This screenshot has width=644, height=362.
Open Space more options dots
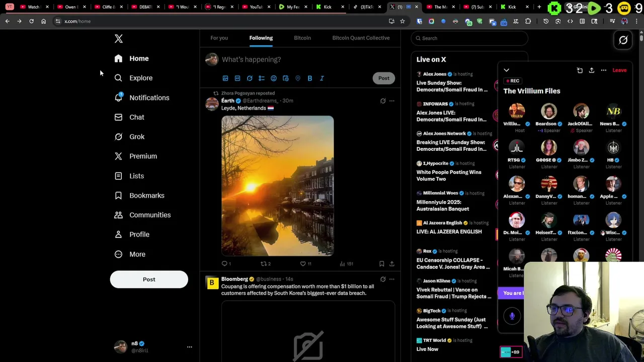tap(604, 70)
